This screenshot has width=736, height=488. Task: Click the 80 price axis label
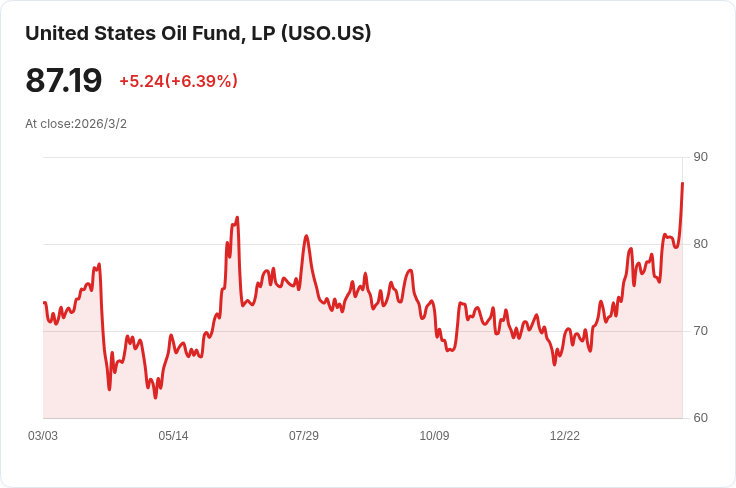(700, 244)
